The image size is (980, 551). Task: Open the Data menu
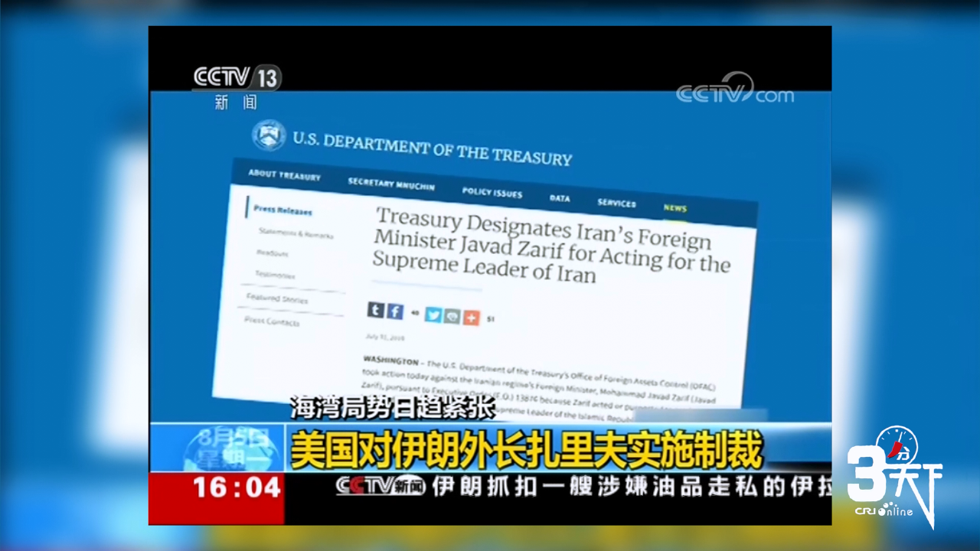tap(560, 197)
